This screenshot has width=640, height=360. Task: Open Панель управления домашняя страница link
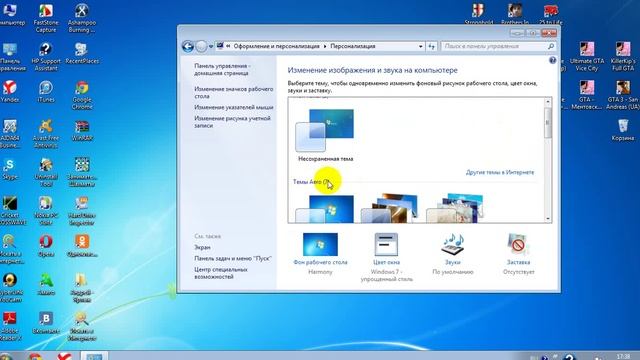pyautogui.click(x=222, y=69)
